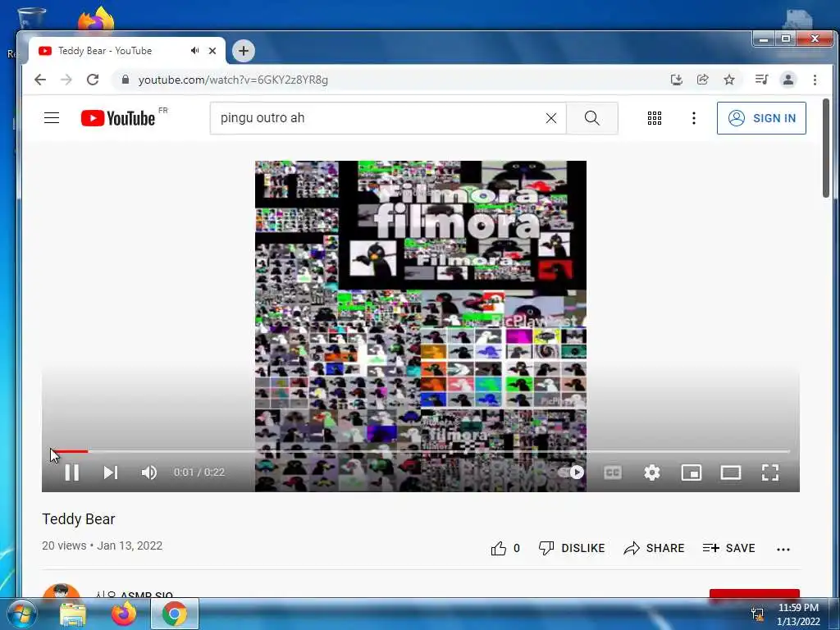Switch to miniplayer mode

tap(691, 472)
